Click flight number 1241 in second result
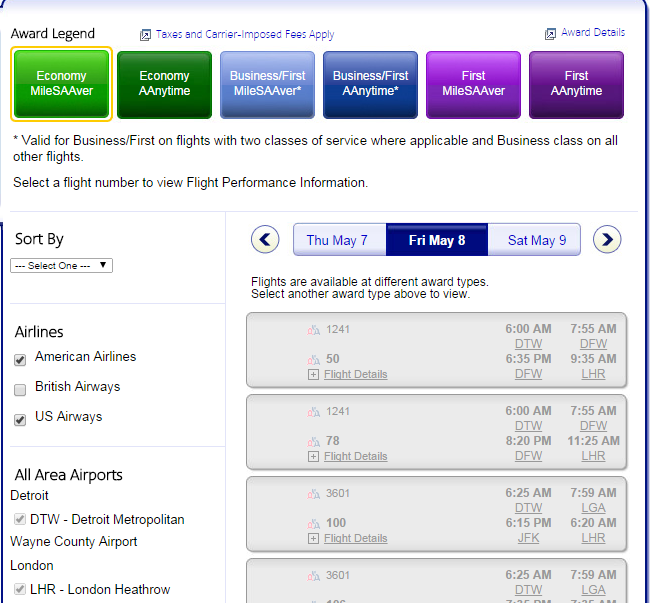658x603 pixels. click(x=338, y=411)
